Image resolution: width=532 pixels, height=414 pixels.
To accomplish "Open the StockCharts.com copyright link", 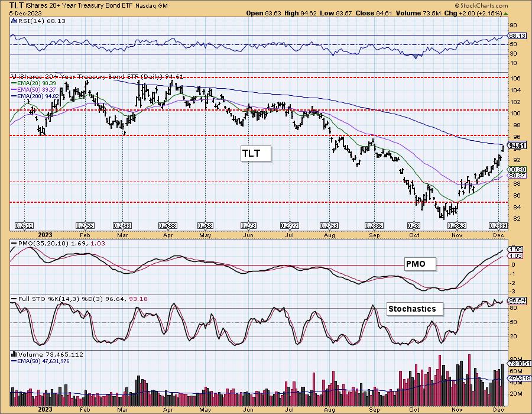I will click(482, 5).
